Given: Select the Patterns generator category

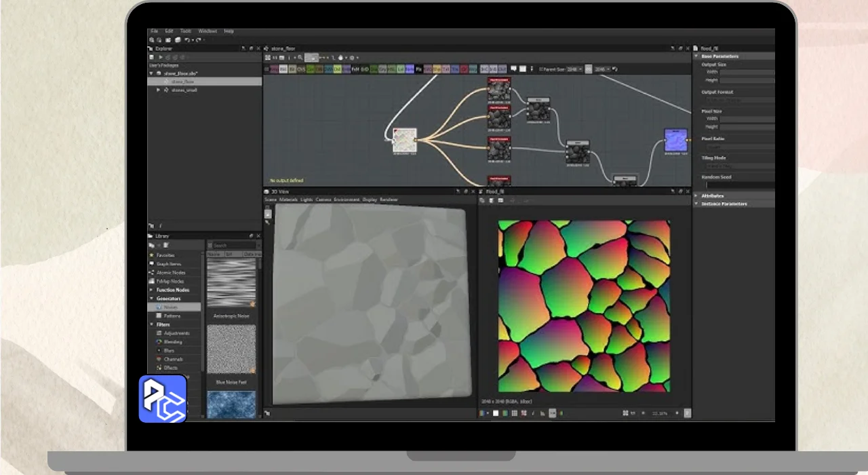Looking at the screenshot, I should point(172,316).
